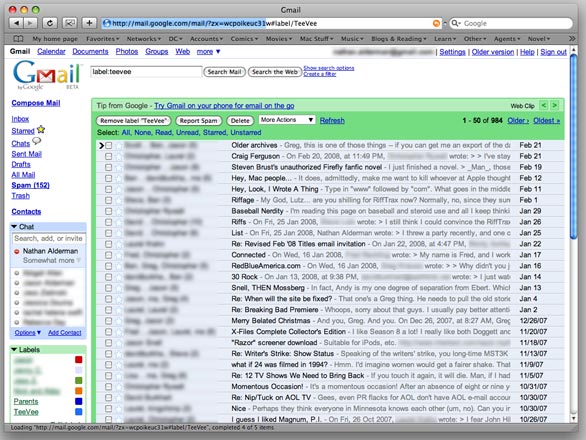
Task: Open Spam (152) folder
Action: pyautogui.click(x=30, y=185)
